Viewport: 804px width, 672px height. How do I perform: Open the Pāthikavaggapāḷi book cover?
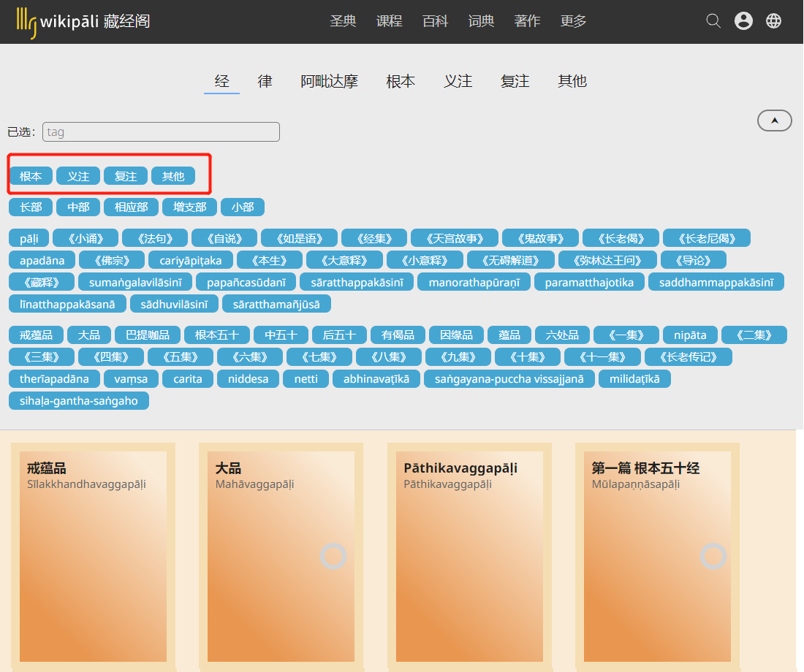(470, 557)
